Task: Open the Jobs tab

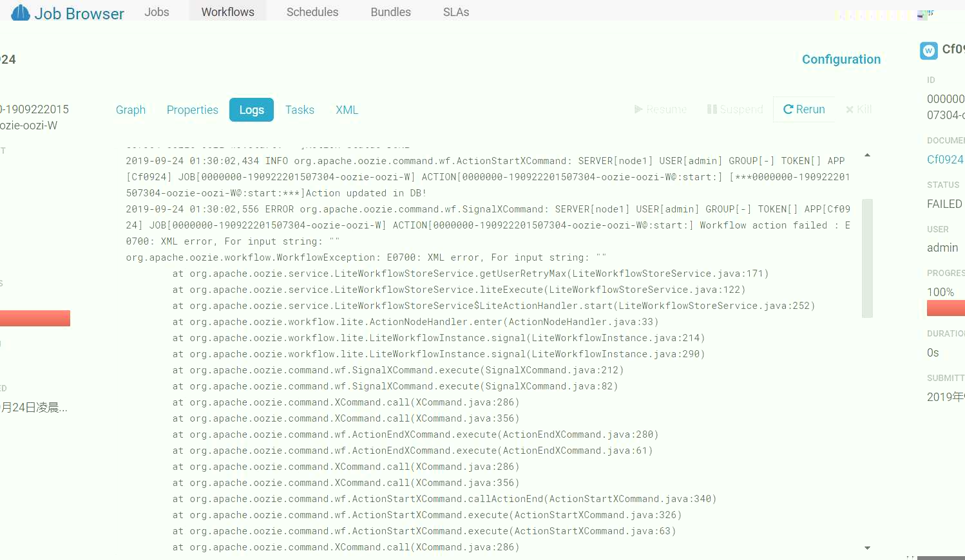Action: coord(157,12)
